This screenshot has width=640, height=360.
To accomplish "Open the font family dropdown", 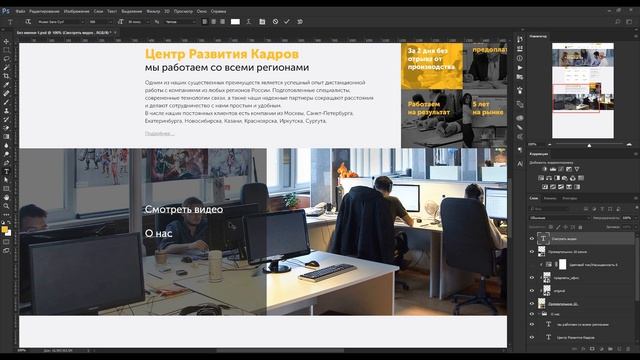I will pyautogui.click(x=60, y=22).
